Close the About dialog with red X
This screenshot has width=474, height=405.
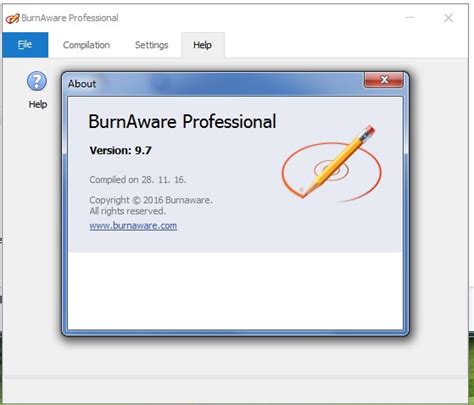click(x=384, y=80)
